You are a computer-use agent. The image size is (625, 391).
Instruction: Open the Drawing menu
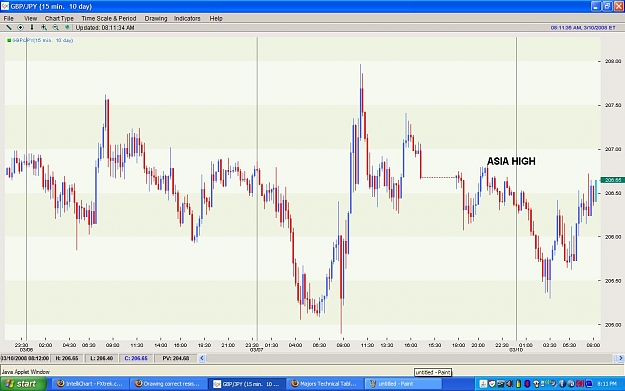(156, 18)
